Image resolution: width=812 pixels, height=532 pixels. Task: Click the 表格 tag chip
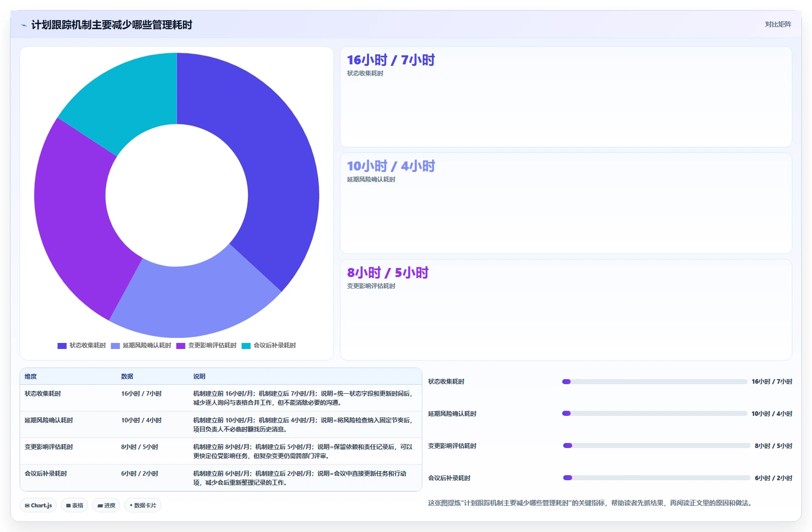[74, 505]
